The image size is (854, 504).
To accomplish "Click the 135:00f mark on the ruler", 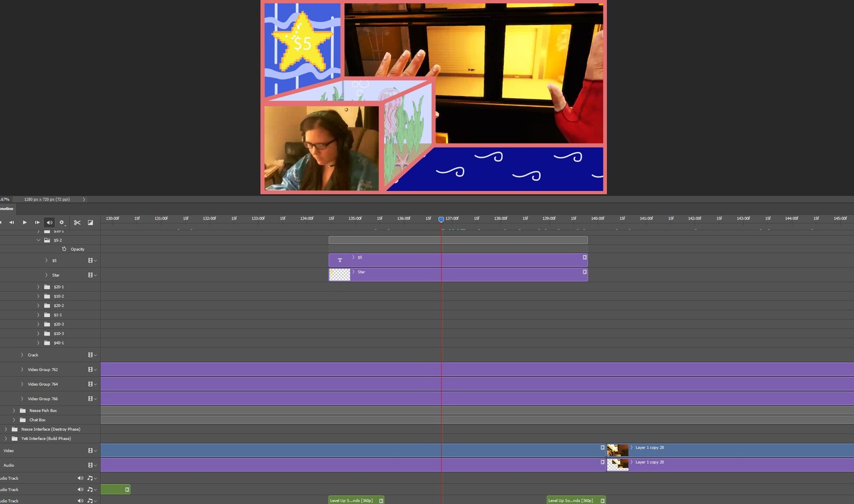I will point(355,219).
